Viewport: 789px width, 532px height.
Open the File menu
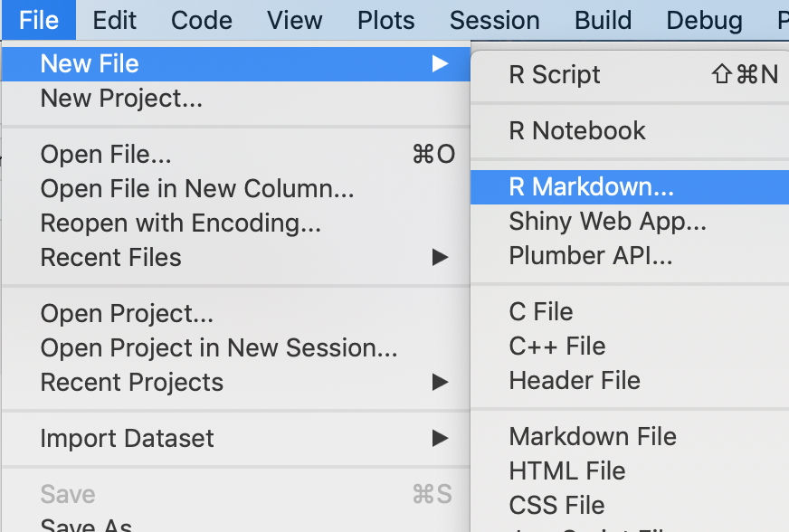(x=38, y=20)
